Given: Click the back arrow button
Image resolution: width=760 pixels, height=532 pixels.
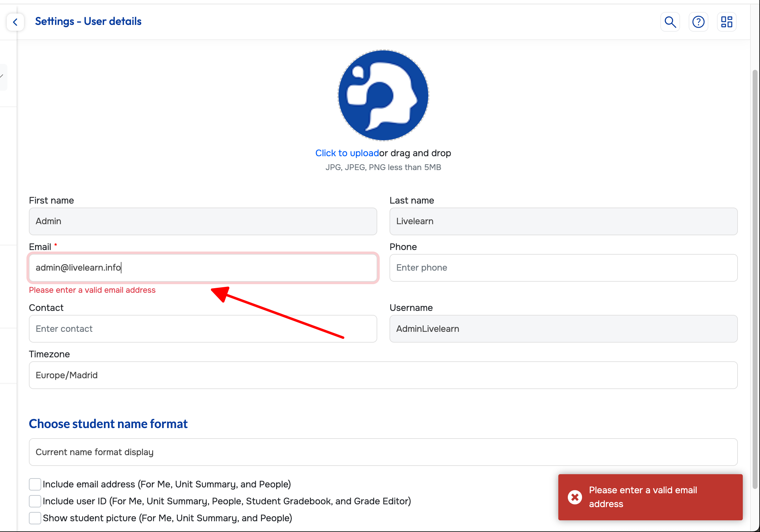Looking at the screenshot, I should (15, 22).
